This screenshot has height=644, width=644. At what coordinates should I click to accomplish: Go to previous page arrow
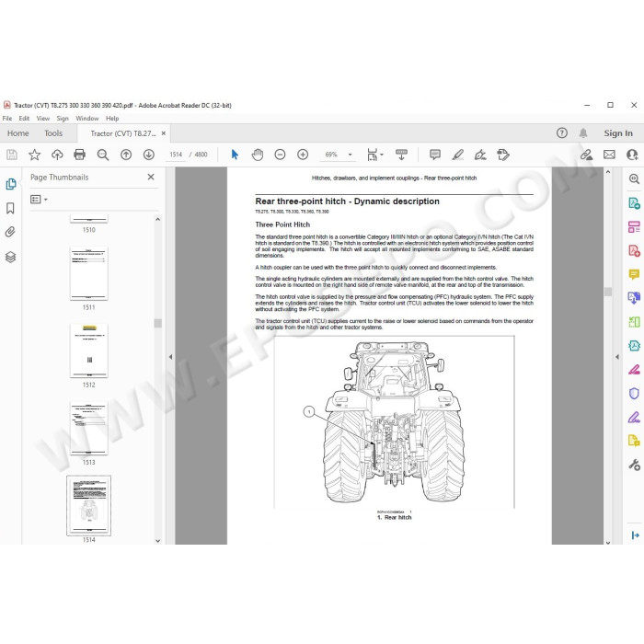point(126,155)
